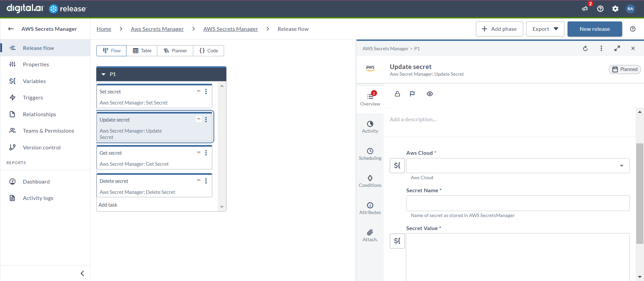Click the New release button
The height and width of the screenshot is (281, 644).
[x=595, y=29]
